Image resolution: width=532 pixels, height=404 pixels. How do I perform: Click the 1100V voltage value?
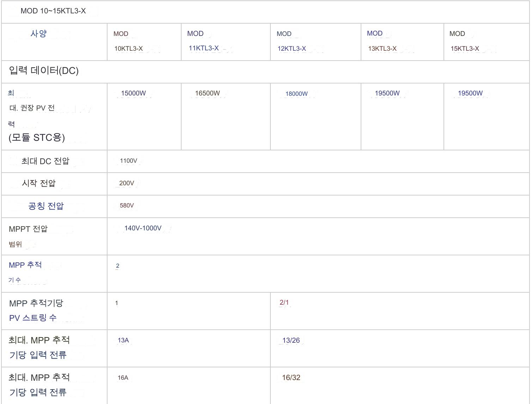[128, 161]
